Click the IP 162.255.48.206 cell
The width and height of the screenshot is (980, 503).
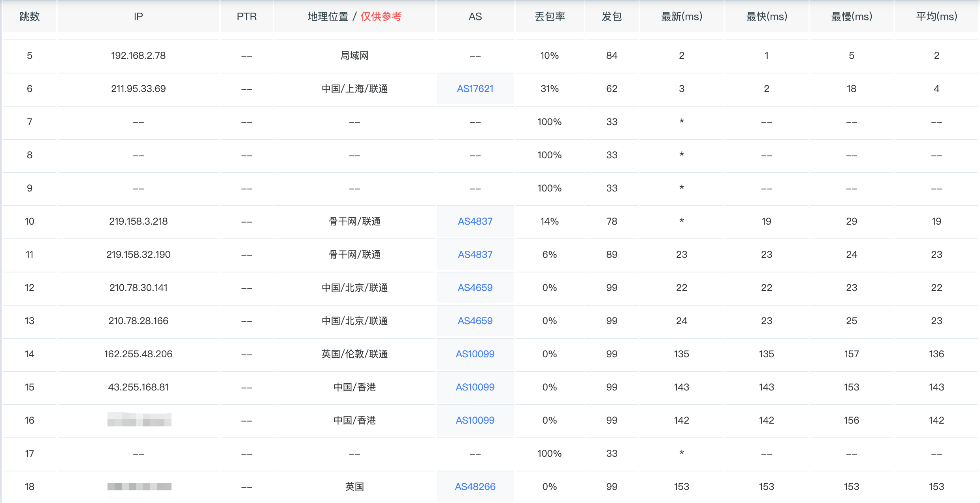(138, 354)
